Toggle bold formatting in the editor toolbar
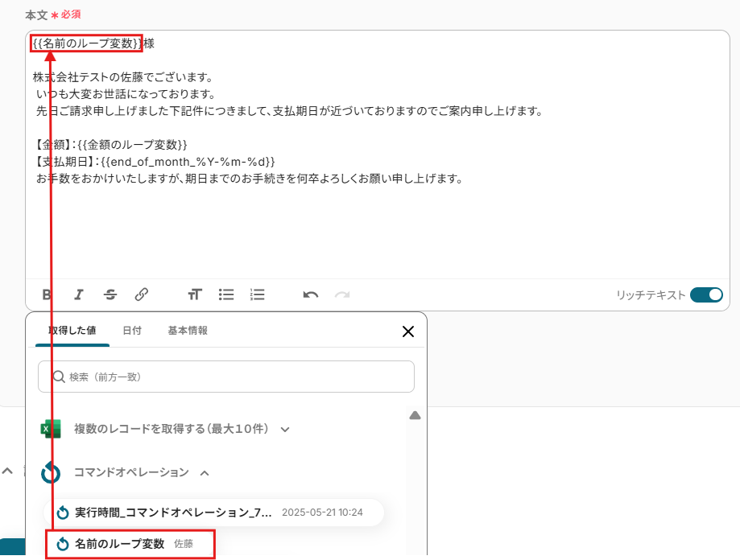 click(47, 294)
